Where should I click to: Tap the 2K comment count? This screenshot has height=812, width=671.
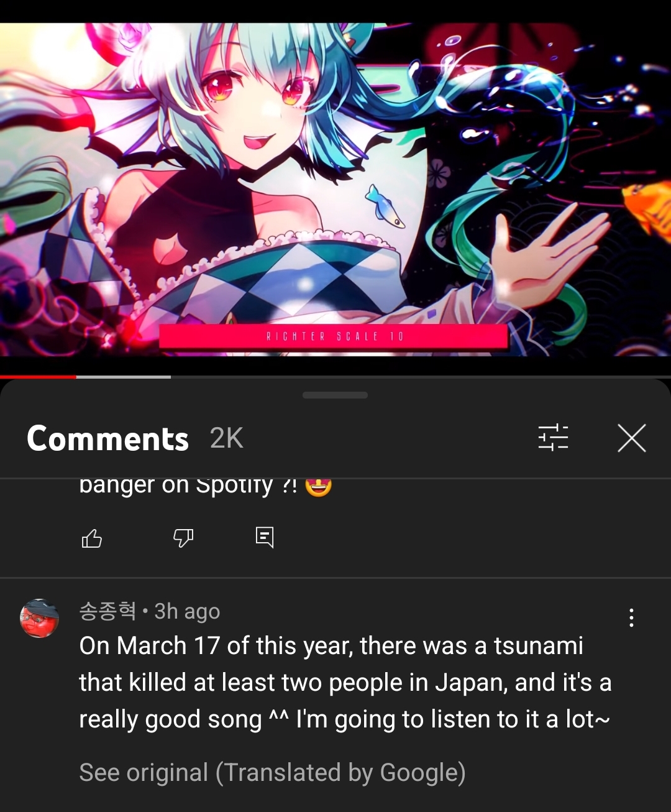point(227,438)
